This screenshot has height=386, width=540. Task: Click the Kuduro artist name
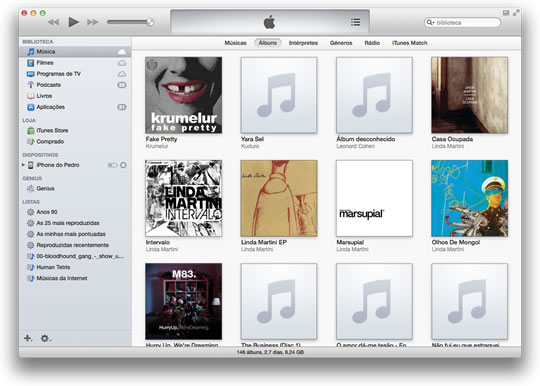point(250,146)
